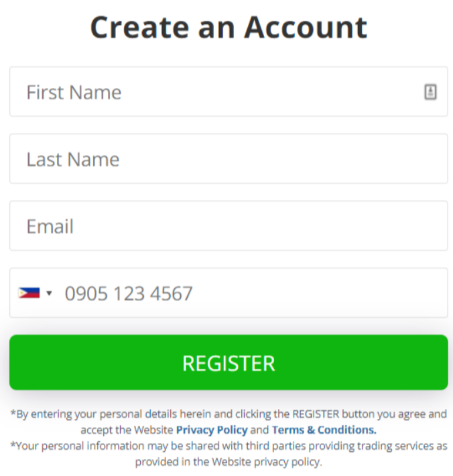
Task: Open the Privacy Policy link
Action: [x=212, y=430]
